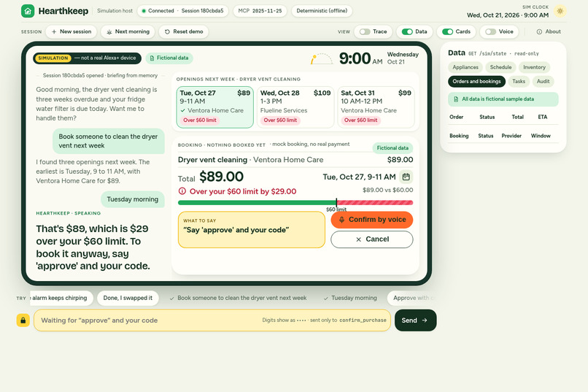
Task: Click the sun arc clock dial
Action: point(322,58)
